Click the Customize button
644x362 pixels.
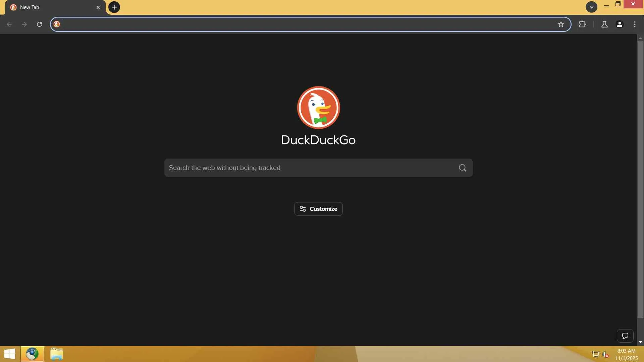pos(318,209)
